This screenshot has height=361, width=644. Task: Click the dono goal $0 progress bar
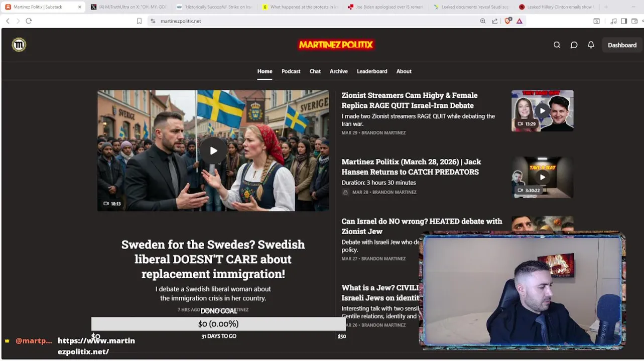click(218, 324)
